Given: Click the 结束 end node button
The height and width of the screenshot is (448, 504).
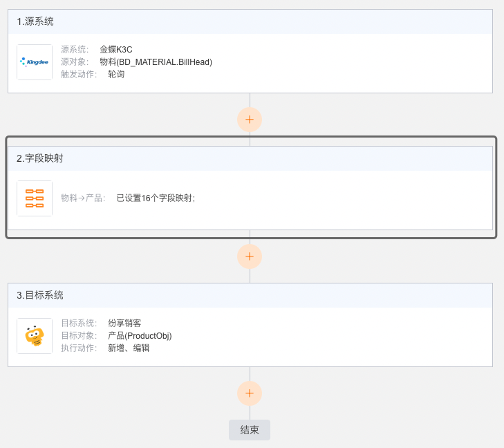Looking at the screenshot, I should 250,430.
